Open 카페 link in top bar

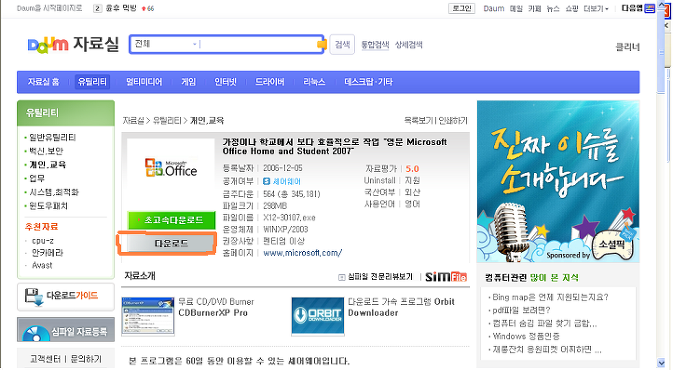(534, 9)
